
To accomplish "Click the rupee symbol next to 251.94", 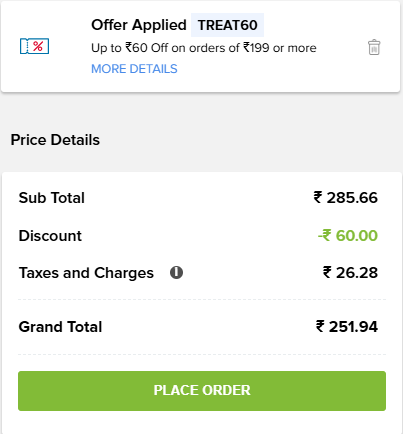I will coord(320,326).
